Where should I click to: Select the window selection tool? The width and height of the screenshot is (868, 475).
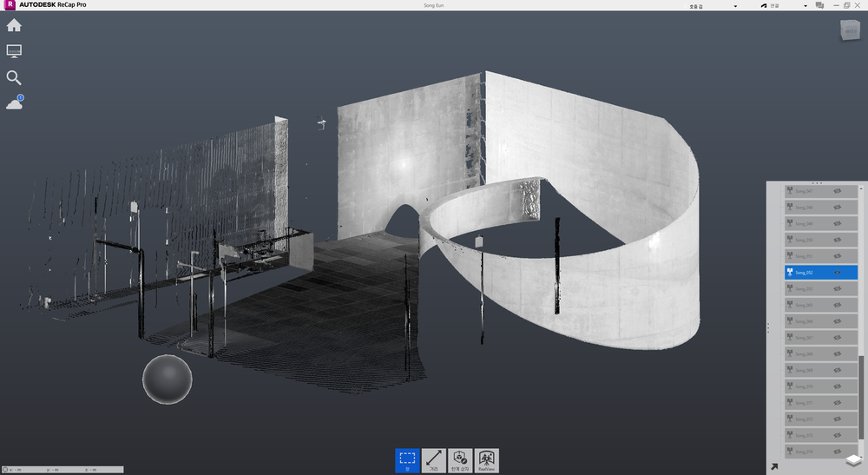[x=407, y=460]
